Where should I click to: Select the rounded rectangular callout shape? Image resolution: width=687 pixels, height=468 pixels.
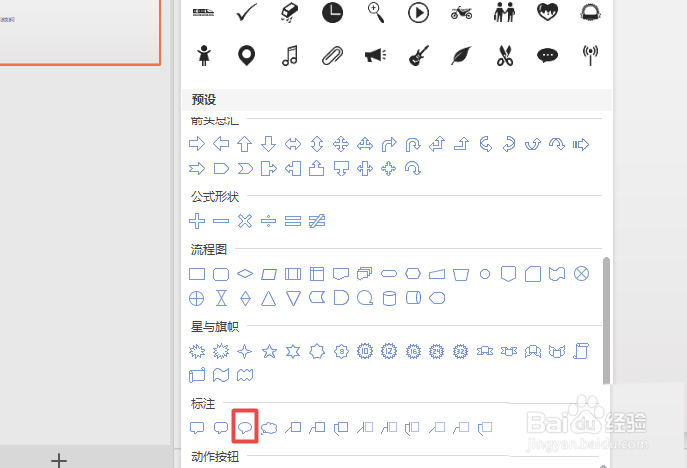(221, 428)
